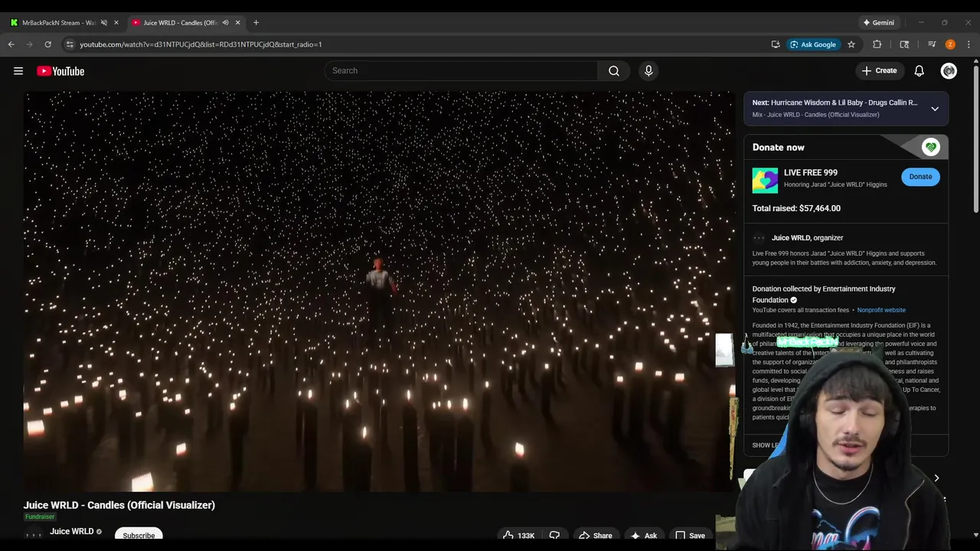Go to YouTube home via logo

[x=60, y=71]
